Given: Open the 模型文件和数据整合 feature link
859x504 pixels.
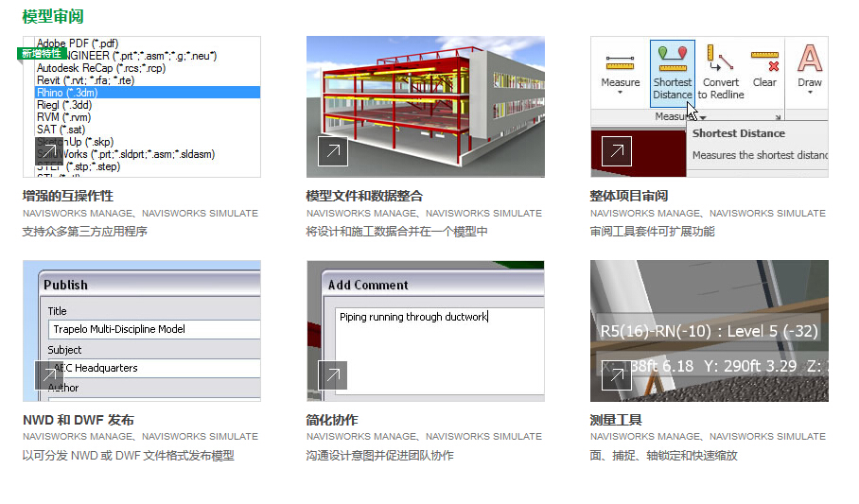Looking at the screenshot, I should click(364, 197).
